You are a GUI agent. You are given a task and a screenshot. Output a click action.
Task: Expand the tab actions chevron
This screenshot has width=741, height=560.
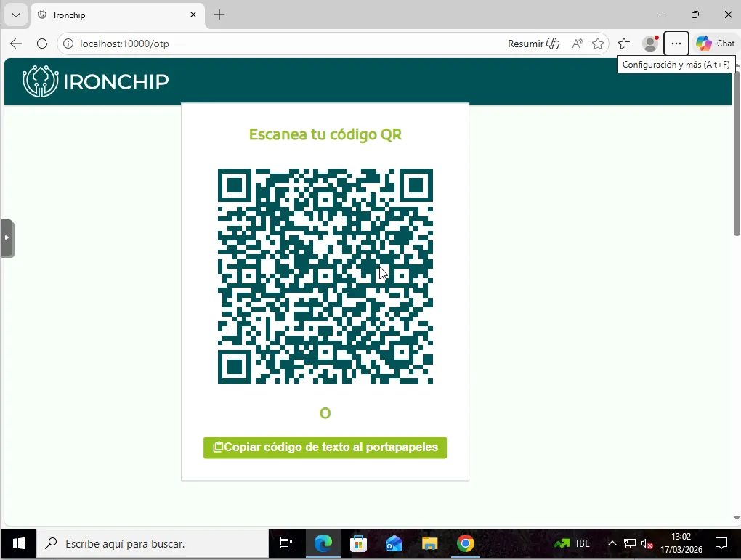[x=15, y=15]
